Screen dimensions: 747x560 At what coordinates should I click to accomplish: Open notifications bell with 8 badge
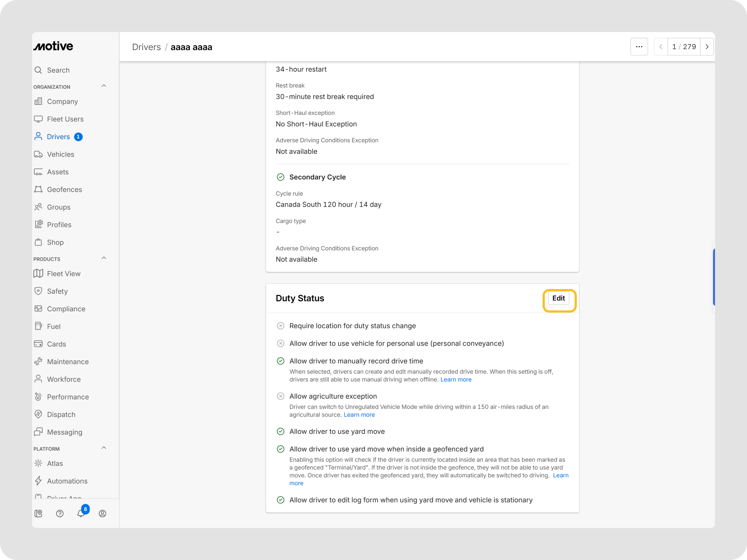click(81, 513)
